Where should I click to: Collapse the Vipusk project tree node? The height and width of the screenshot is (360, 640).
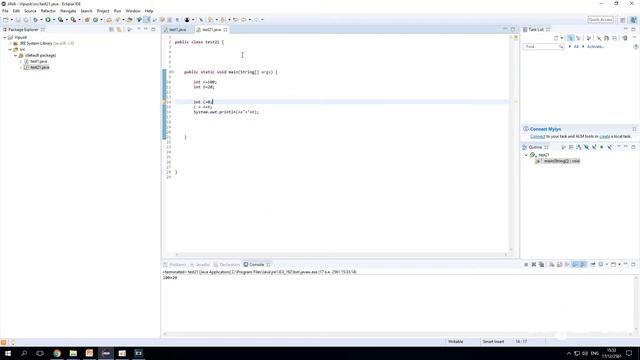click(5, 37)
